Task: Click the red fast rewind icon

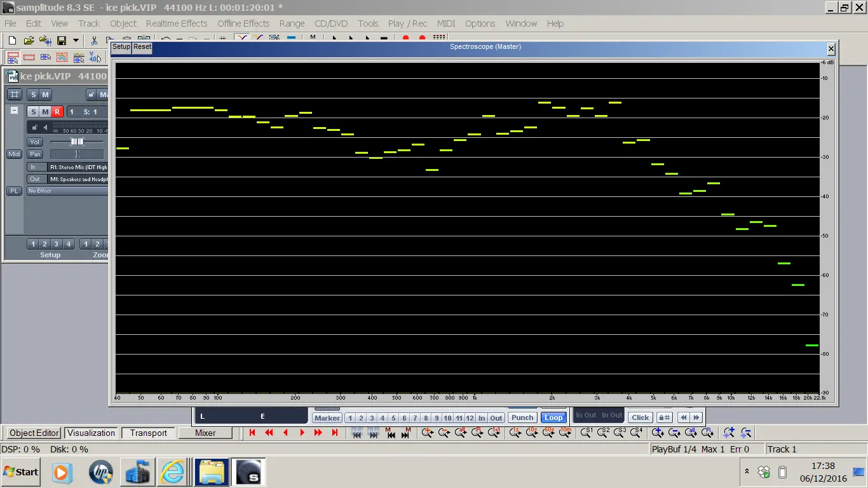Action: pos(269,433)
